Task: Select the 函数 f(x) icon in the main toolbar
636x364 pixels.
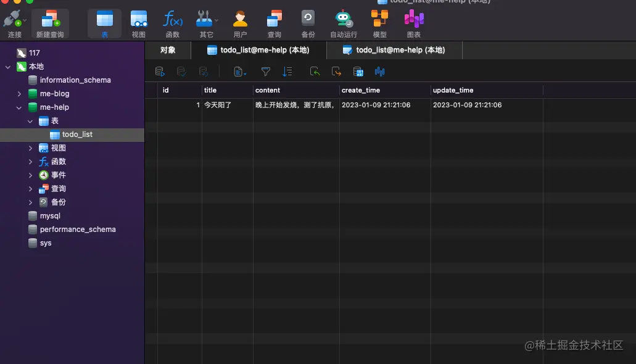Action: coord(173,24)
